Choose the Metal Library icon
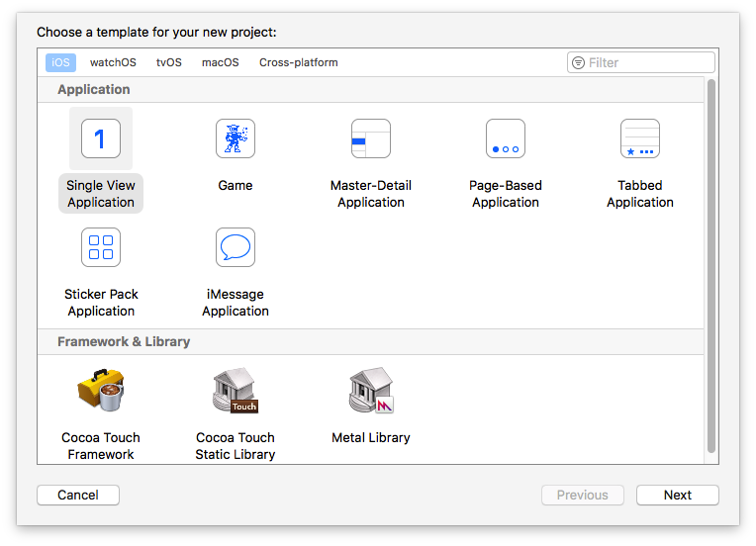The width and height of the screenshot is (756, 546). pos(371,391)
